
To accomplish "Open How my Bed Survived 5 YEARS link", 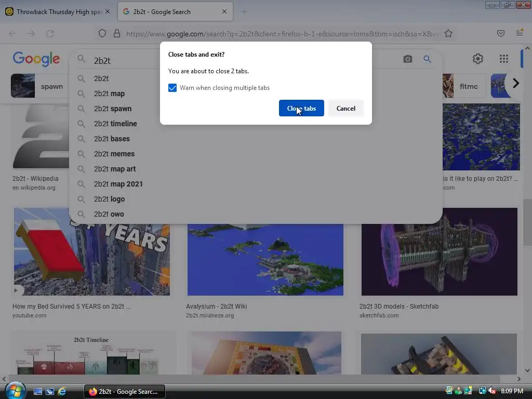I will [71, 307].
